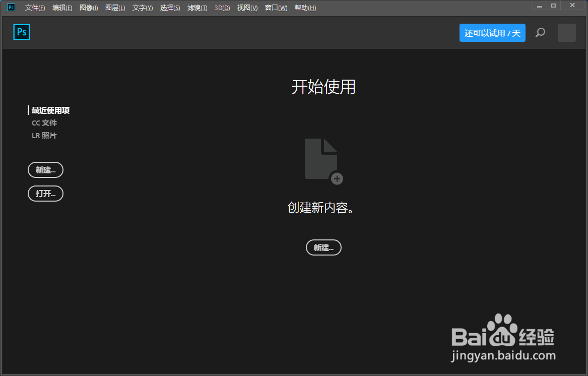Open the 文件 menu
The image size is (588, 376).
[34, 8]
